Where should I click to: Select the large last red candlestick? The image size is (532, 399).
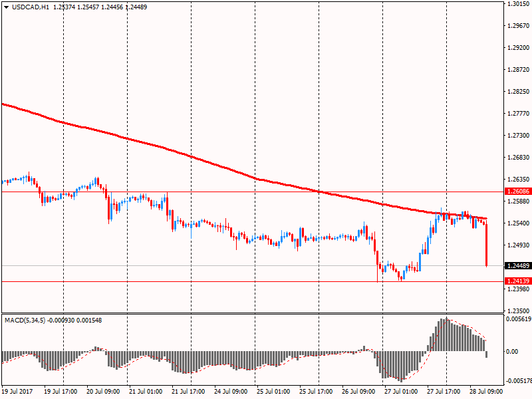[x=487, y=244]
